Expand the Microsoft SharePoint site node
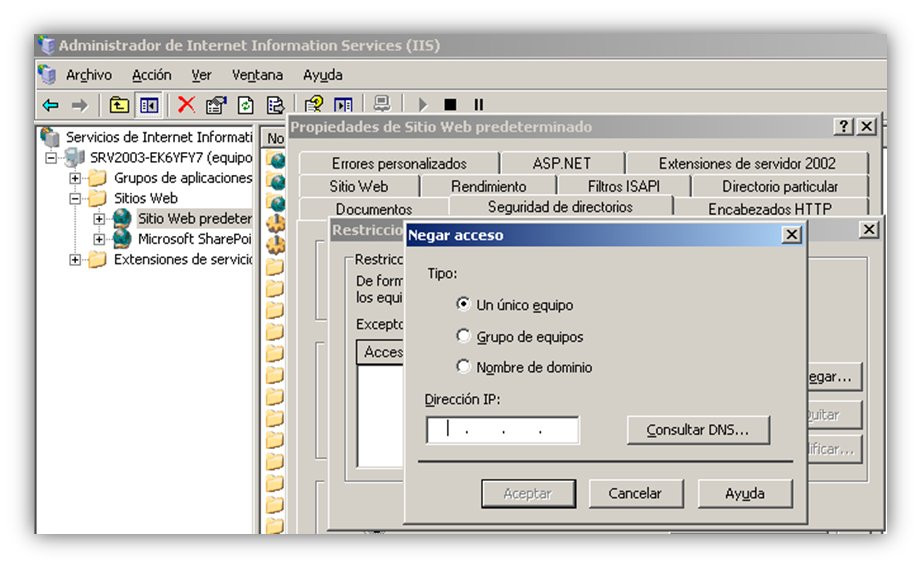 pos(99,239)
